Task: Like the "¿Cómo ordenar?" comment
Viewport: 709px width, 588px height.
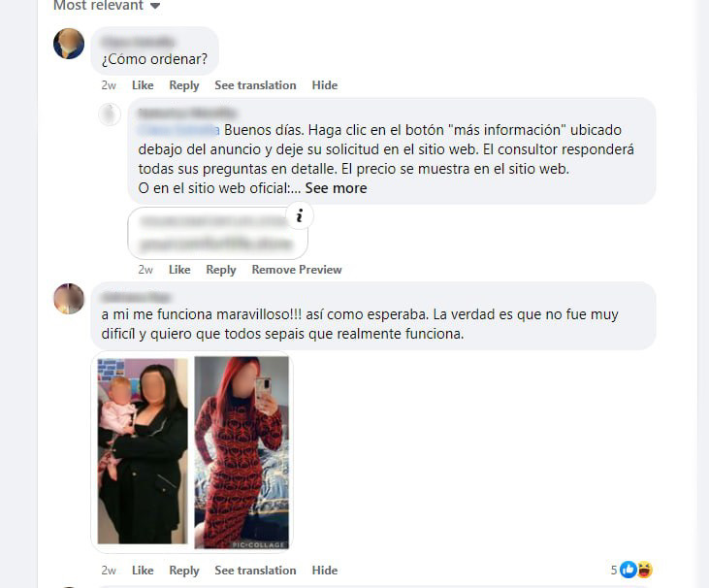Action: point(143,85)
